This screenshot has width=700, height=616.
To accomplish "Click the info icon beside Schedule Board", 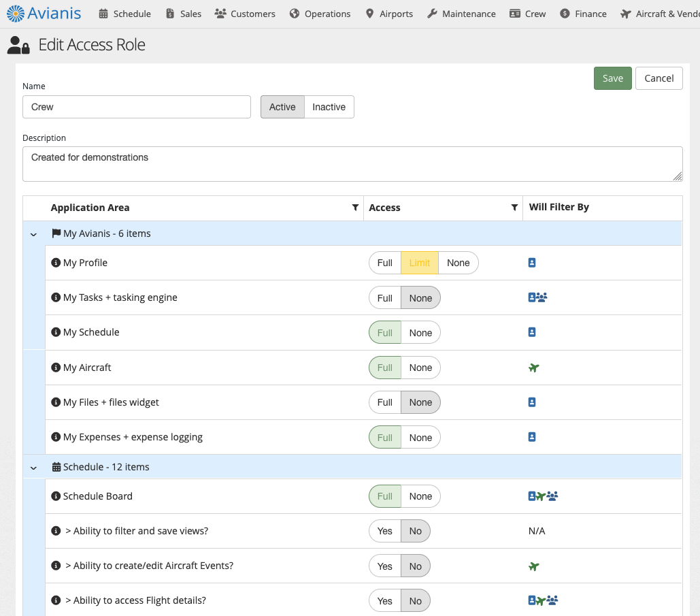I will [56, 496].
